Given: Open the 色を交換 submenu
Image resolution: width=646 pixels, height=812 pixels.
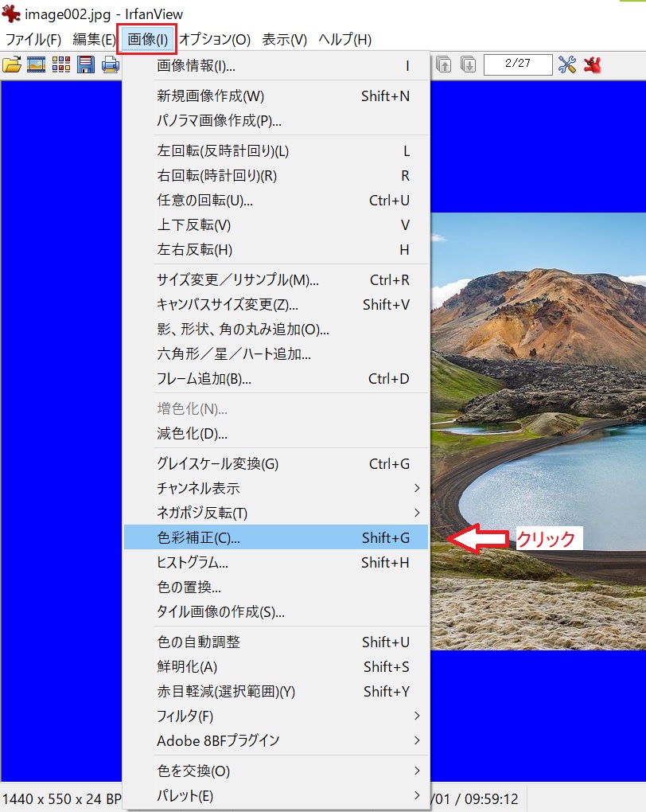Looking at the screenshot, I should [x=239, y=771].
